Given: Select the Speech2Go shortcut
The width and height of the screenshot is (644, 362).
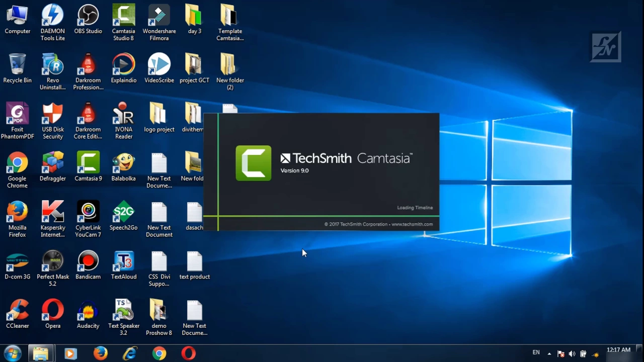Looking at the screenshot, I should (124, 216).
